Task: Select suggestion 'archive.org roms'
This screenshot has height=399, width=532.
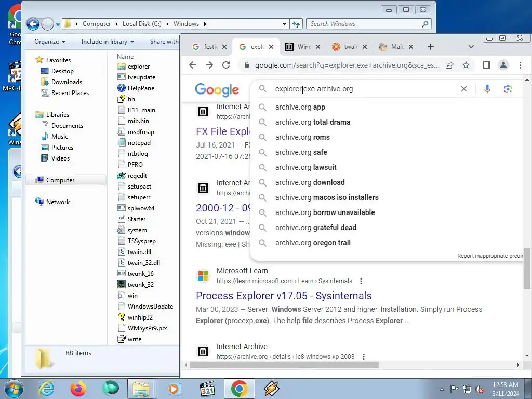Action: point(302,137)
